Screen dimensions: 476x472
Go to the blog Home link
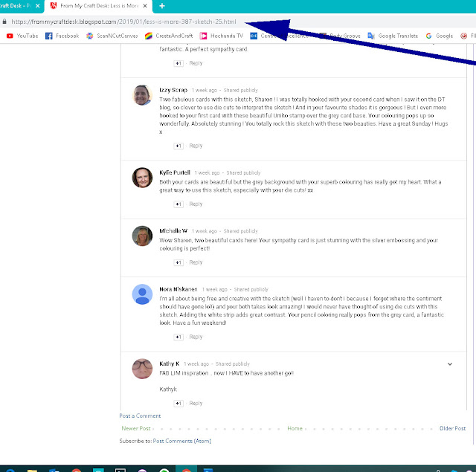pyautogui.click(x=295, y=428)
